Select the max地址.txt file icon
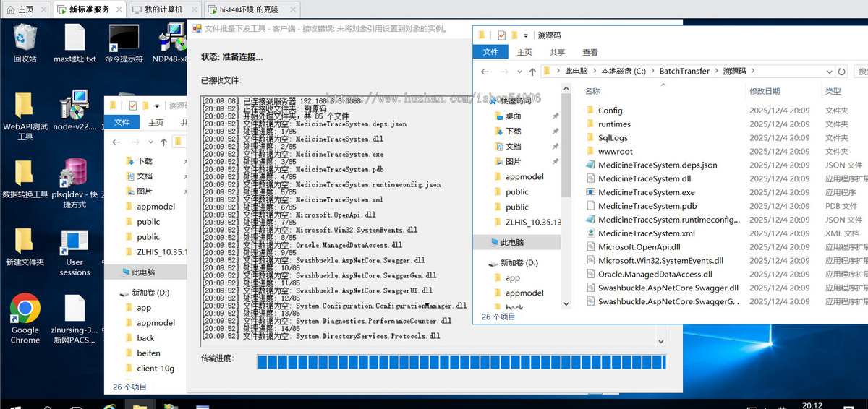The width and height of the screenshot is (868, 409). click(x=75, y=38)
